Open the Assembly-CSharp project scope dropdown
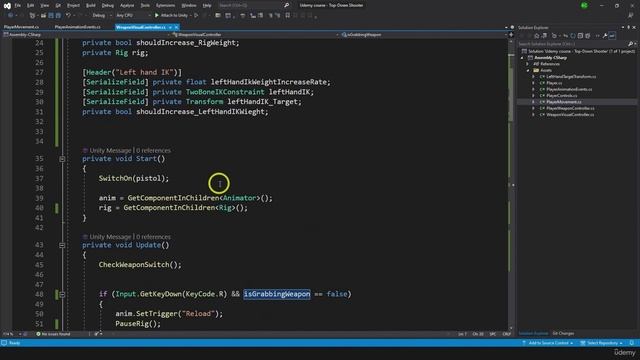This screenshot has width=640, height=360. 86,35
